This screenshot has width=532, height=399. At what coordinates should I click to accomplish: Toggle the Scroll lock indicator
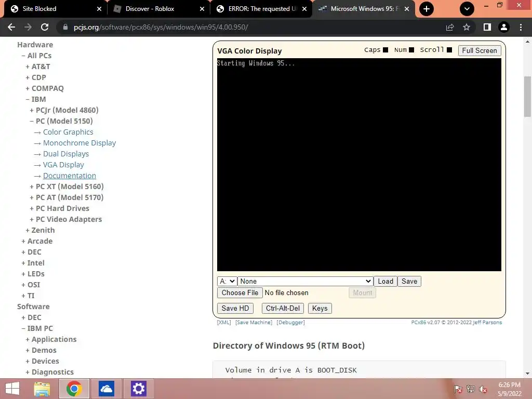tap(449, 50)
